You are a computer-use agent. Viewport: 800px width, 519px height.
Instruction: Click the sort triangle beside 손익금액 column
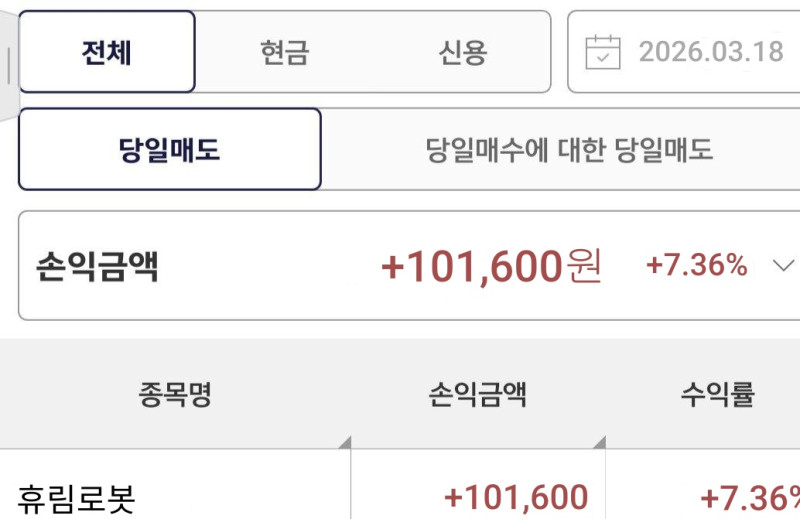point(599,443)
